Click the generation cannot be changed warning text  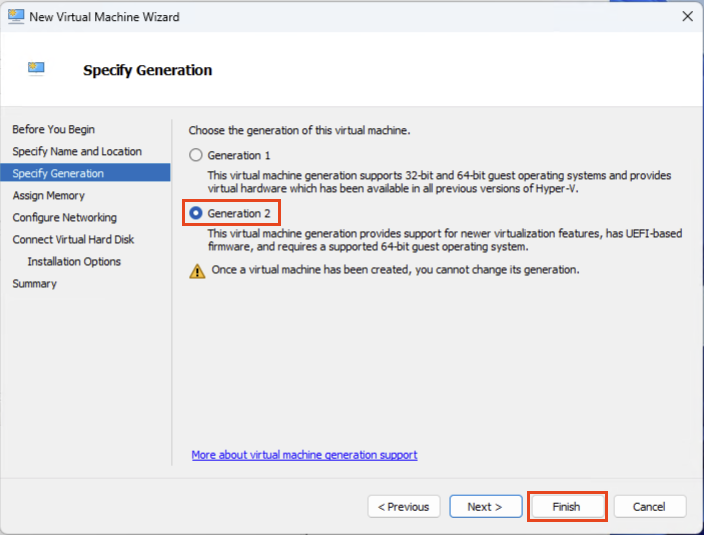396,270
